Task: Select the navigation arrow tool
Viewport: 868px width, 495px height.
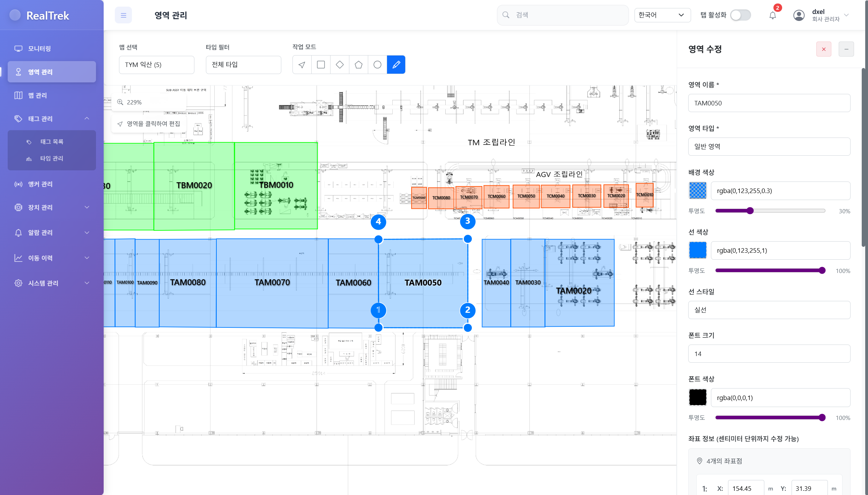Action: tap(302, 65)
